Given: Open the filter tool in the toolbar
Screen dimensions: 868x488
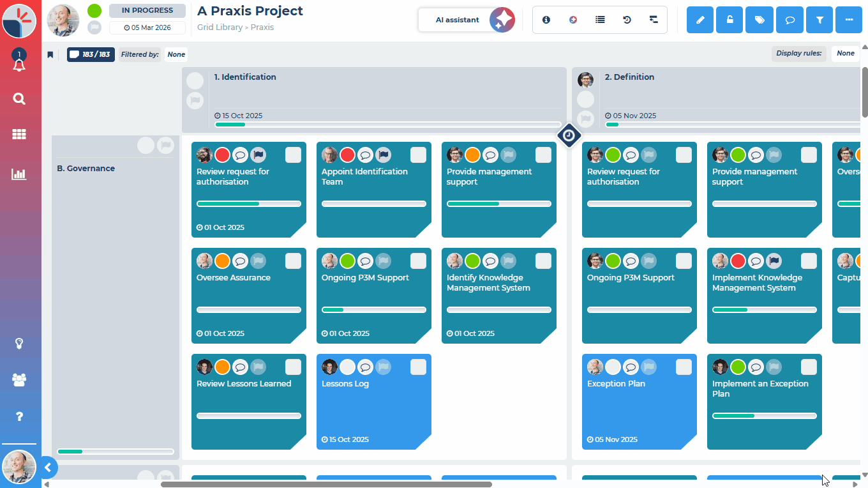Looking at the screenshot, I should click(x=819, y=20).
